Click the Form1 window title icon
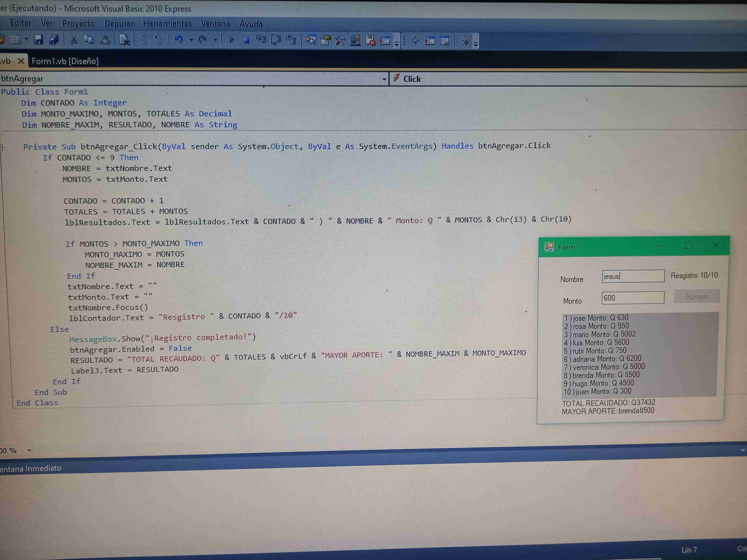 549,247
